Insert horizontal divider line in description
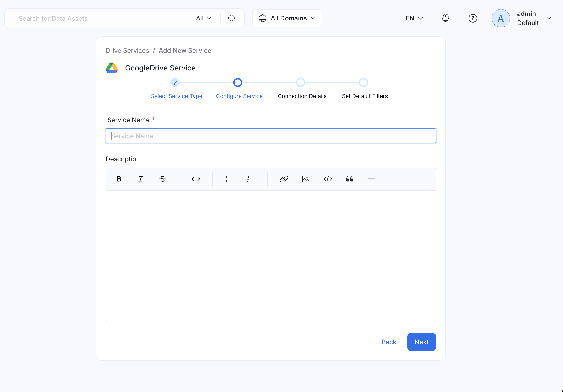The width and height of the screenshot is (563, 392). click(x=371, y=179)
